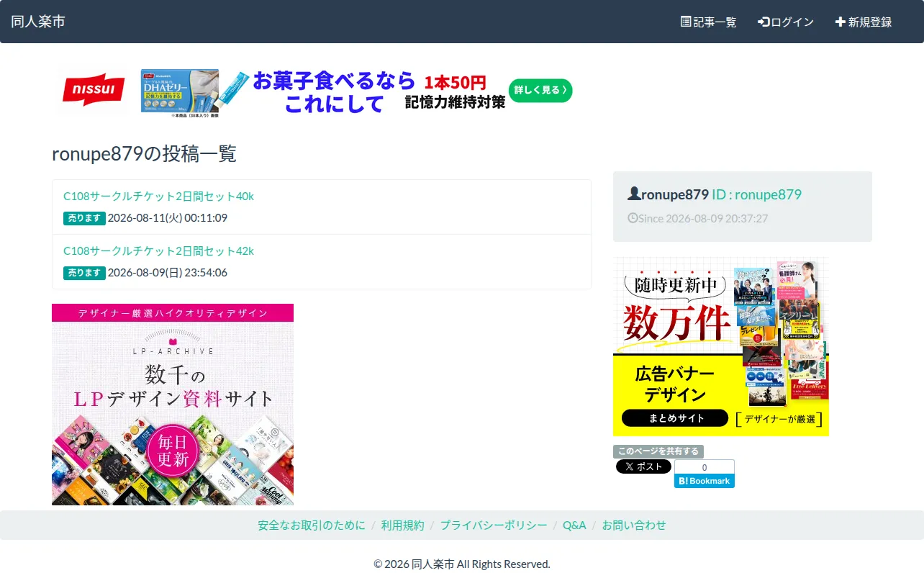Open C108サークルチケット2日間セット40k listing
This screenshot has height=573, width=924.
tap(158, 197)
